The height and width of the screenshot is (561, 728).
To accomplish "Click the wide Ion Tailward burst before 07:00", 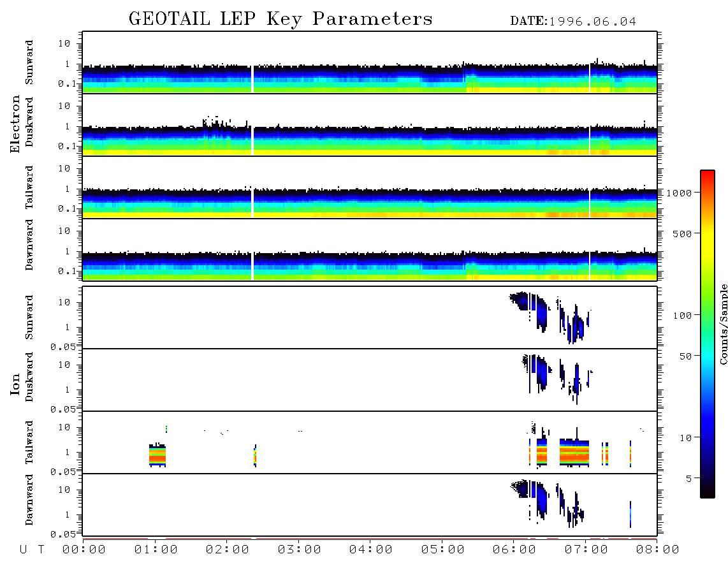I will (574, 453).
